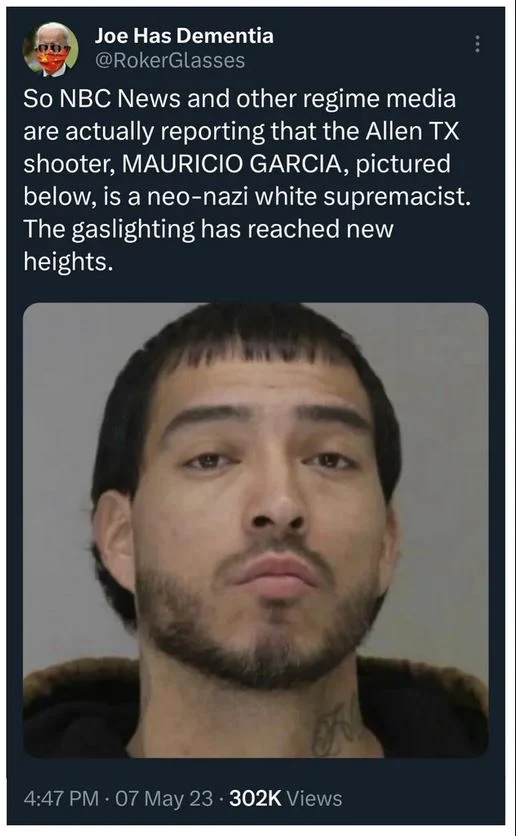This screenshot has width=516, height=836.
Task: Click the Views label next to 302K
Action: coord(315,798)
